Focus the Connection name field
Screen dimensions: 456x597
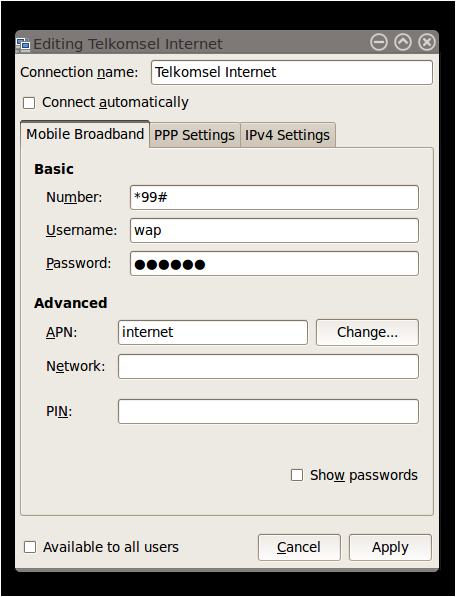click(x=292, y=72)
